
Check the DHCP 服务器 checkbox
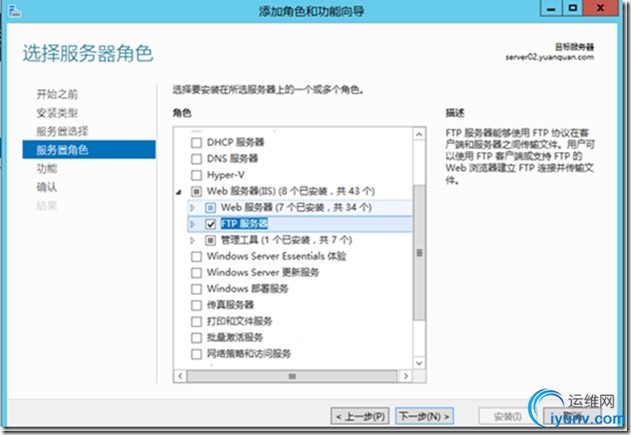(x=196, y=142)
